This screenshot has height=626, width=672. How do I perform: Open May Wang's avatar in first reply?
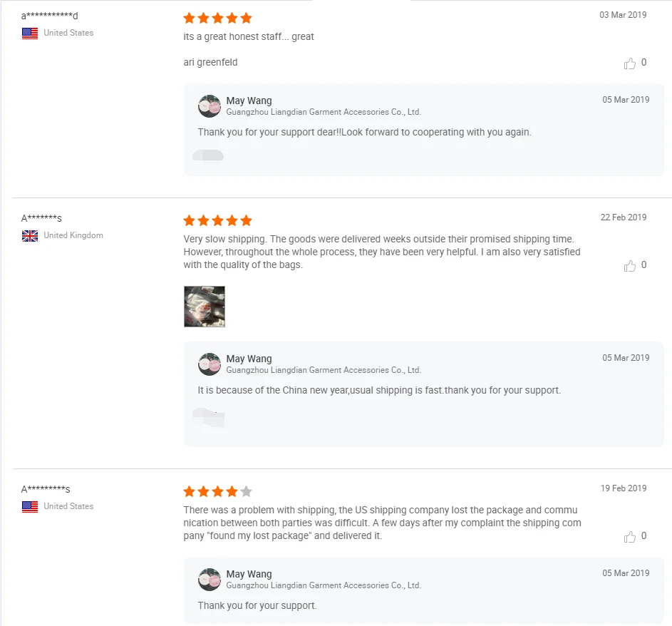(x=210, y=106)
